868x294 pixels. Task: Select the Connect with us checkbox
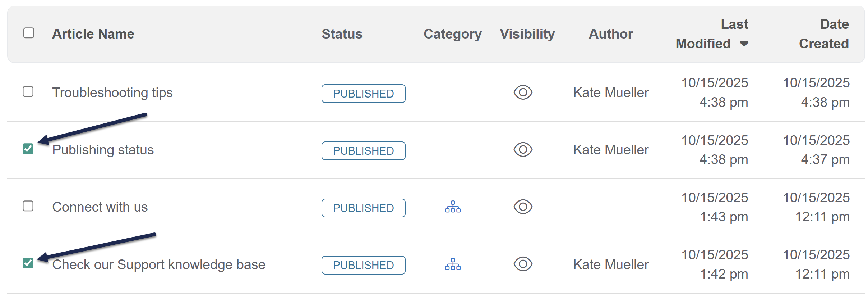pyautogui.click(x=28, y=206)
